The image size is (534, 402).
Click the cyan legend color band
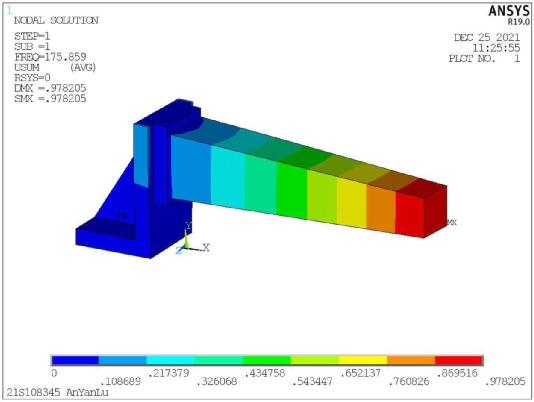(171, 360)
